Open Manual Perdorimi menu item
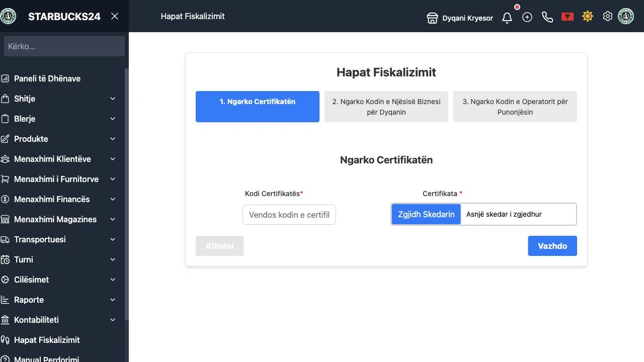Image resolution: width=644 pixels, height=362 pixels. (x=47, y=359)
